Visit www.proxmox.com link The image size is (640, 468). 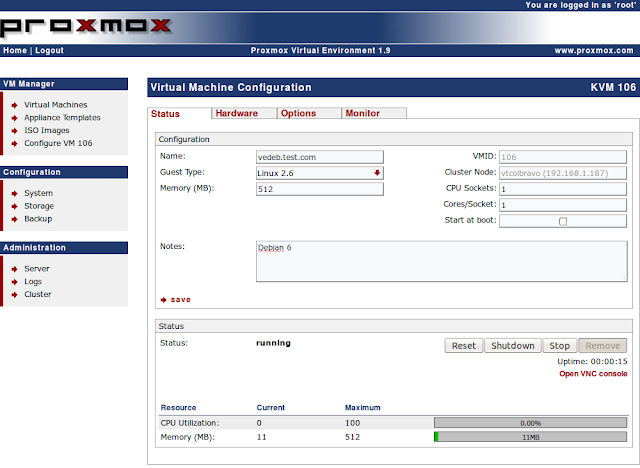click(x=594, y=50)
